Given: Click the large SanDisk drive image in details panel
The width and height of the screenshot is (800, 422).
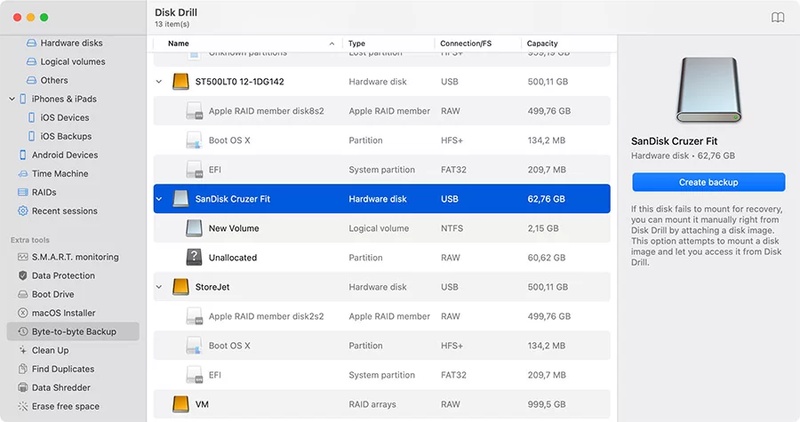Looking at the screenshot, I should [709, 90].
